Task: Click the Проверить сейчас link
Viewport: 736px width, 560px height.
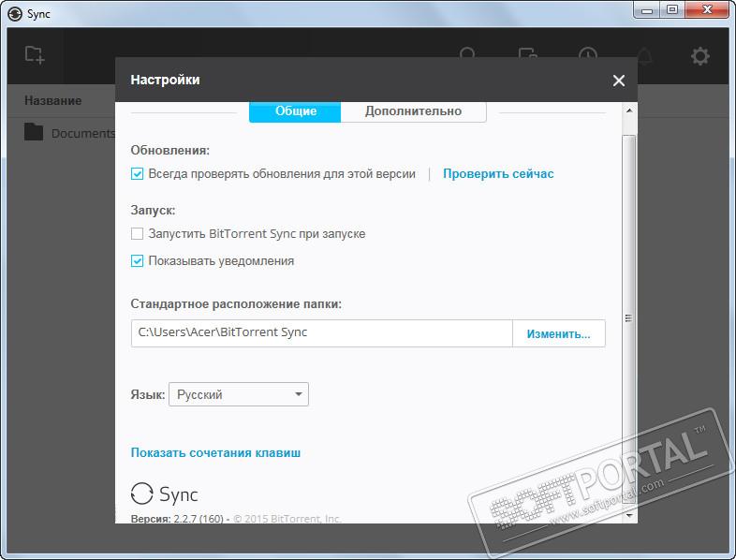Action: tap(498, 173)
